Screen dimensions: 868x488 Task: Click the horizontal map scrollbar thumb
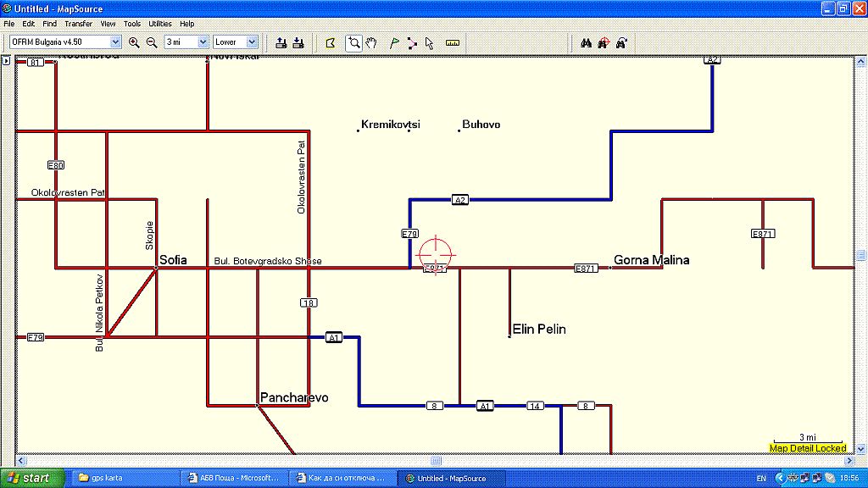tap(436, 460)
